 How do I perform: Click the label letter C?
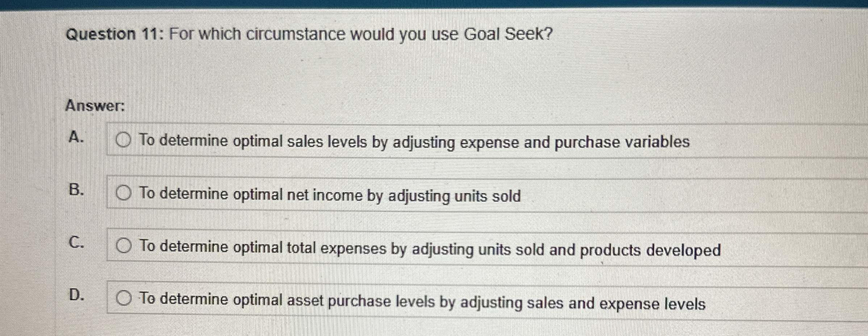(x=77, y=244)
